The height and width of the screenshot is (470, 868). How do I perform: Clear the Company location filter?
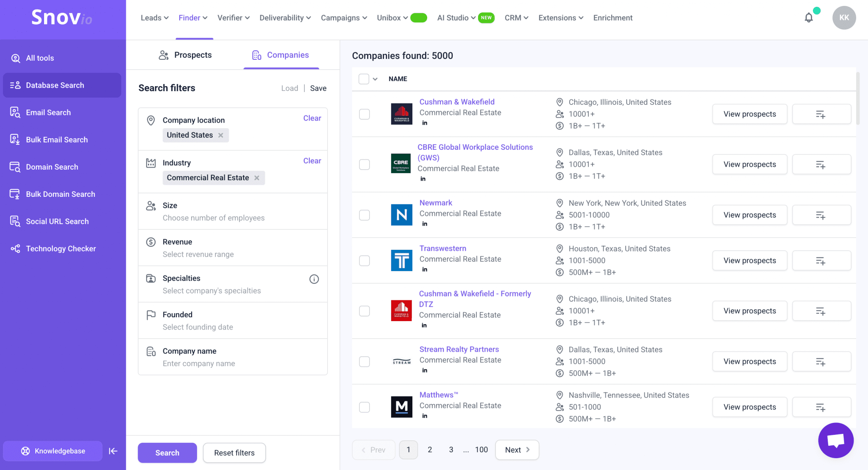(x=312, y=118)
